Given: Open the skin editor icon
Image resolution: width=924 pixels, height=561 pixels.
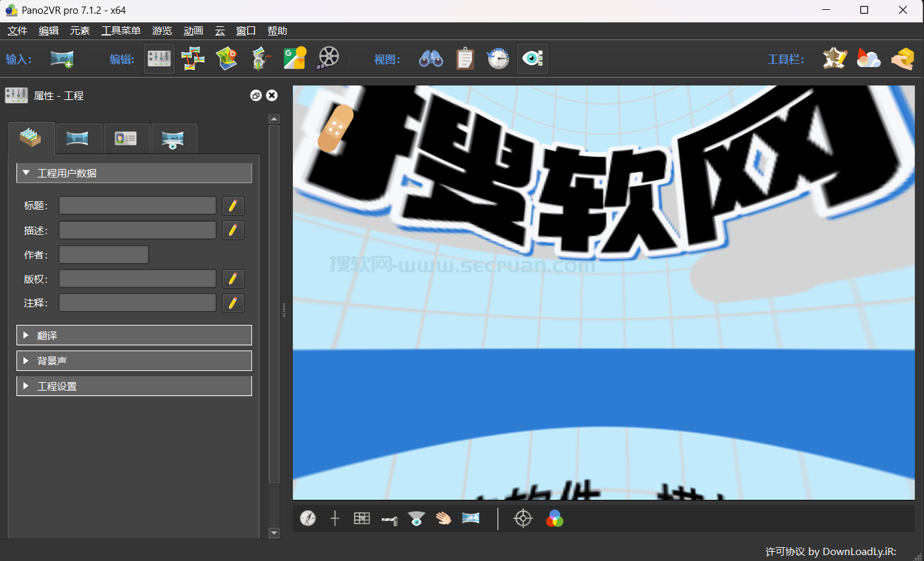Looking at the screenshot, I should (261, 59).
